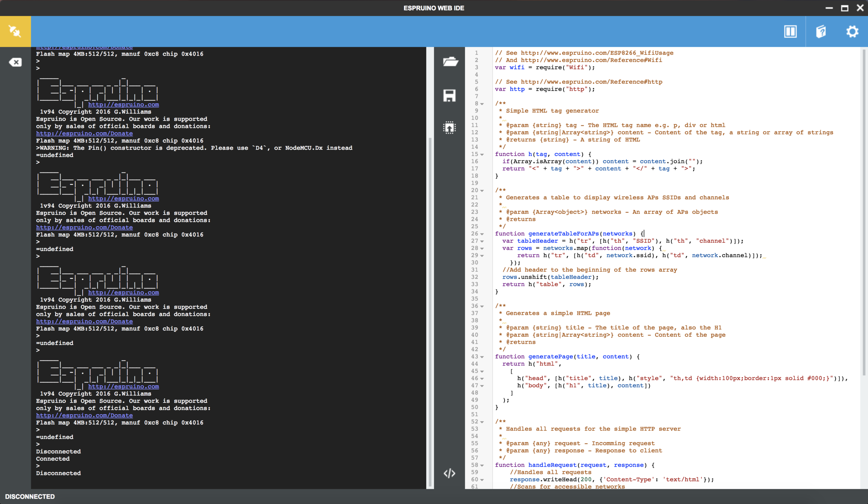Save code with the floppy disk icon

click(449, 96)
